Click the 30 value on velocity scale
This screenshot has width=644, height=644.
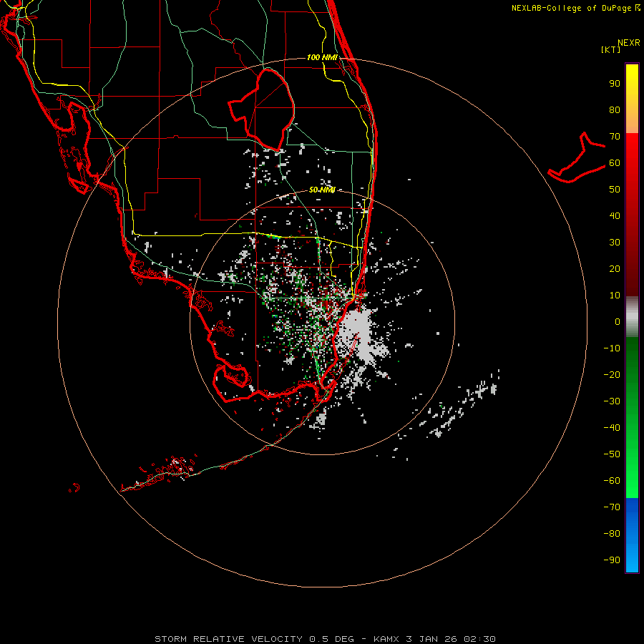615,243
